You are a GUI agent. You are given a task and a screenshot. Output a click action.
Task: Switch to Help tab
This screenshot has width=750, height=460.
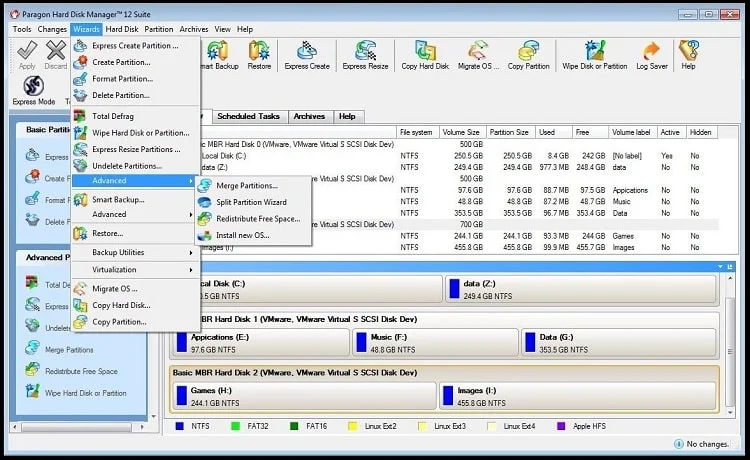(x=347, y=116)
